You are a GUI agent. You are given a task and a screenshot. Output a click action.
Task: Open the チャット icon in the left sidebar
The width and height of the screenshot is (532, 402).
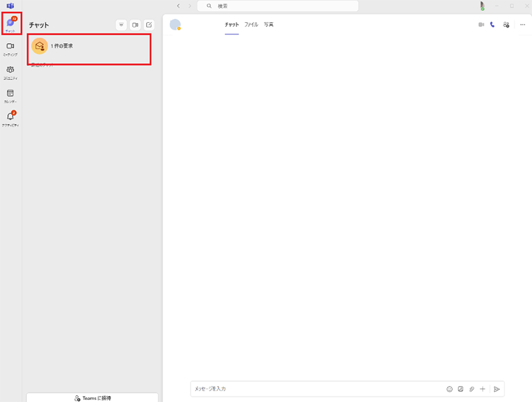10,24
